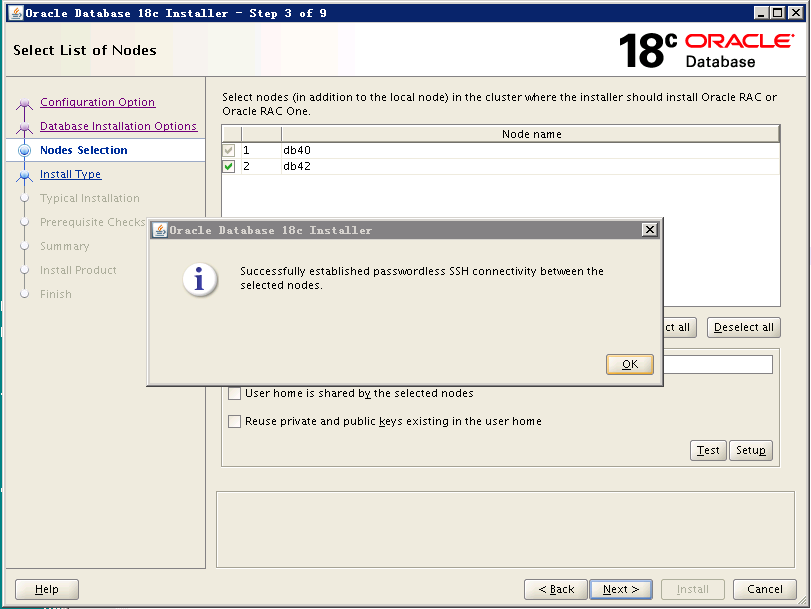Confirm the SSH success dialog with OK
The height and width of the screenshot is (609, 811).
point(629,364)
